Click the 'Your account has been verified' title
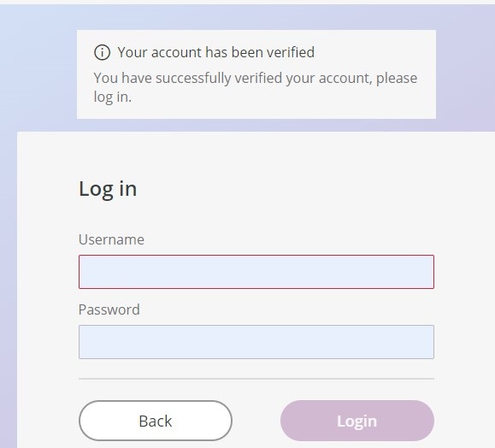The width and height of the screenshot is (495, 448). 216,52
